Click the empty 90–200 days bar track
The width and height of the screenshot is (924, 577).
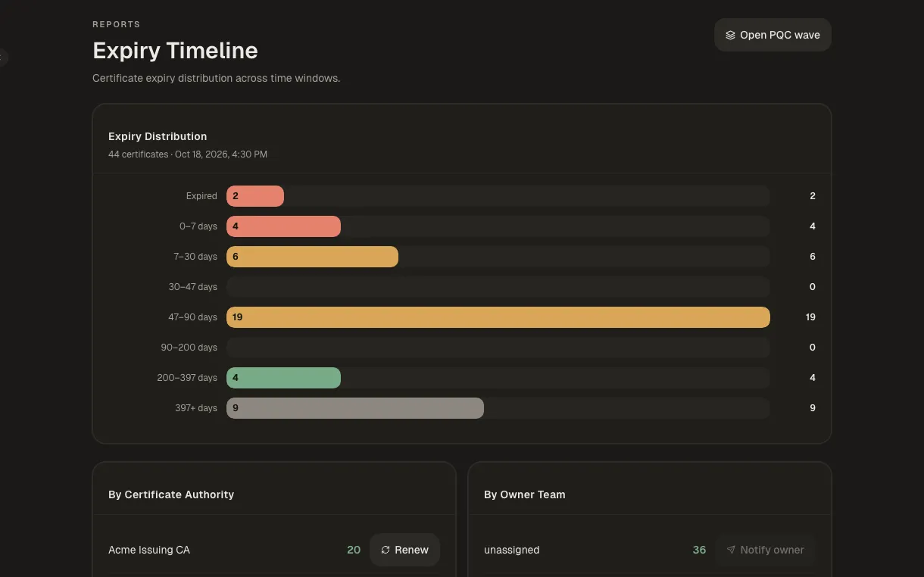[x=498, y=348]
